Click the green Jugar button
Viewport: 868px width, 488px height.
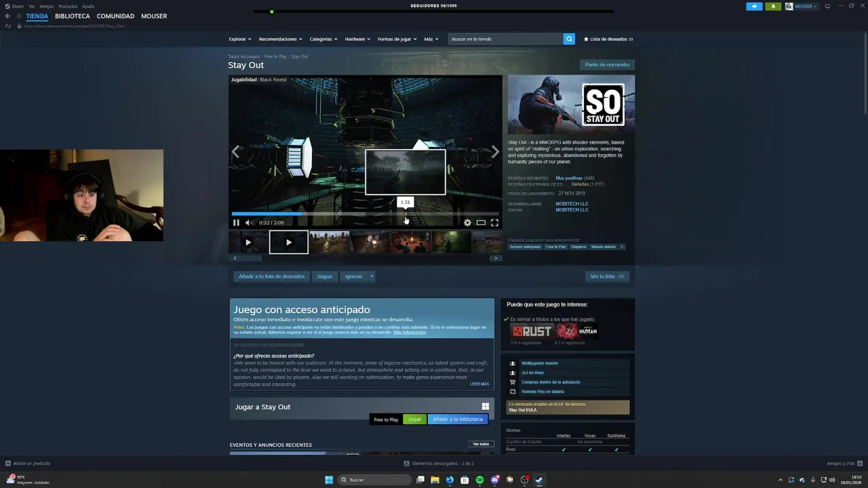pos(414,419)
